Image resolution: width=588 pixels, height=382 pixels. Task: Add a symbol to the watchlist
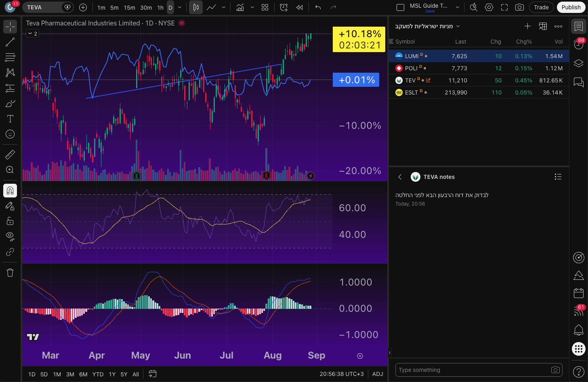(527, 26)
